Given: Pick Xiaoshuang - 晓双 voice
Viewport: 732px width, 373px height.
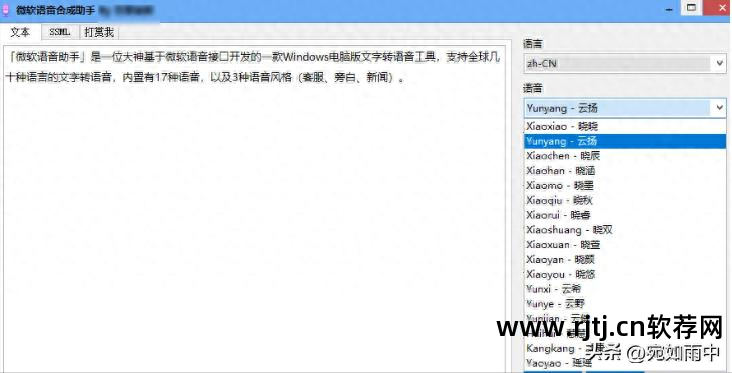Looking at the screenshot, I should coord(625,230).
